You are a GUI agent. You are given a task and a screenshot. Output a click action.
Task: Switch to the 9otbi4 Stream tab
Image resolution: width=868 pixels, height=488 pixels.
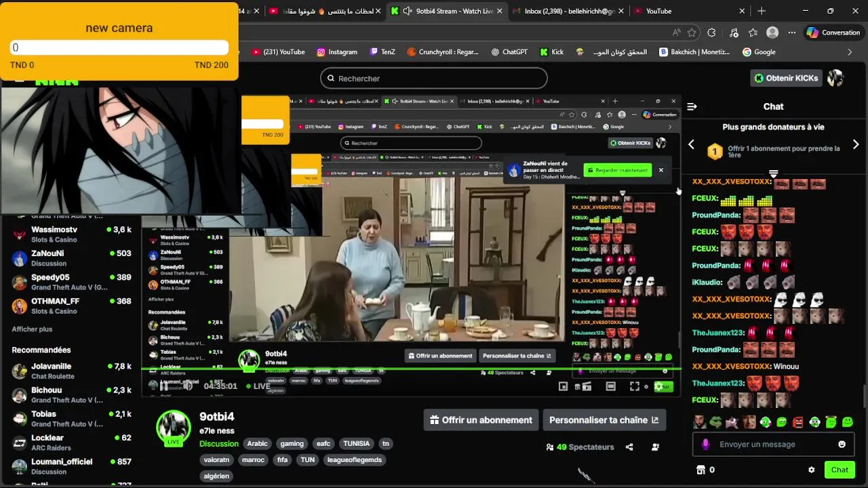click(x=448, y=11)
